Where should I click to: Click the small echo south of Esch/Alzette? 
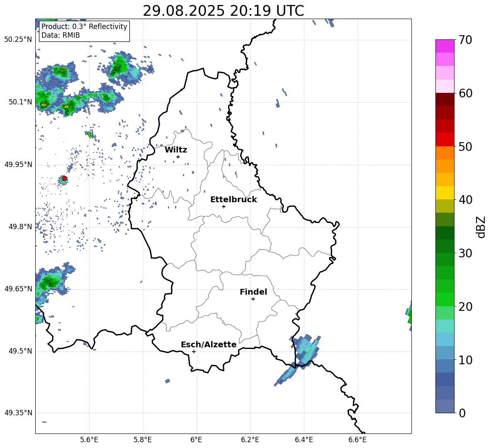click(x=168, y=381)
